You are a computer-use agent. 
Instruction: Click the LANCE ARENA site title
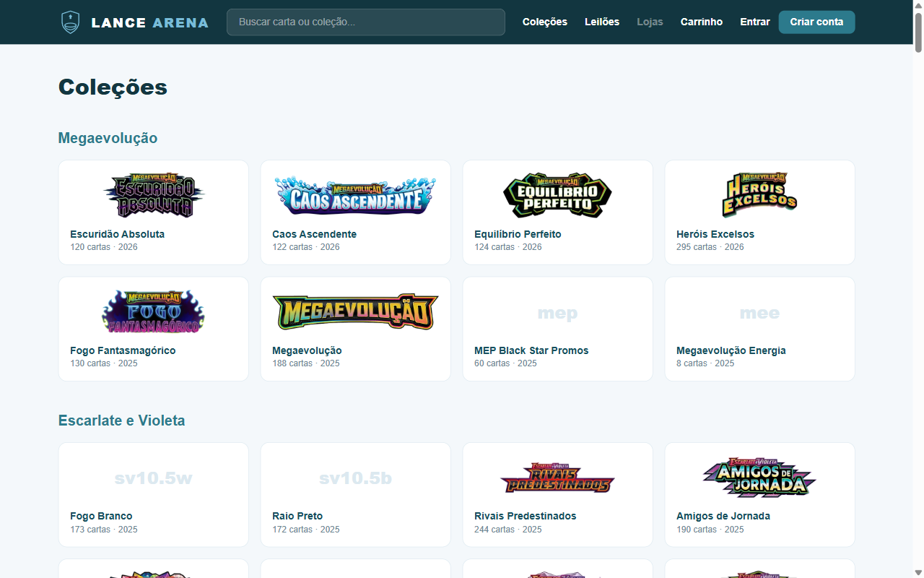(150, 22)
